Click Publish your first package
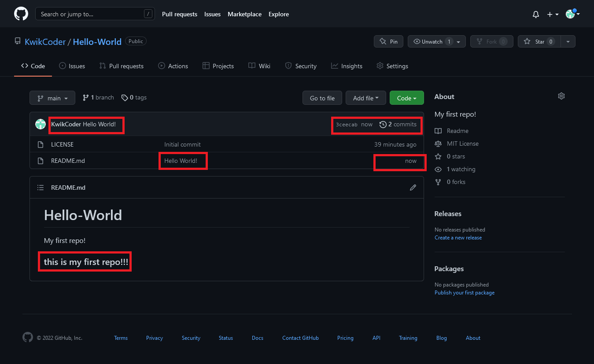This screenshot has width=594, height=364. coord(465,293)
